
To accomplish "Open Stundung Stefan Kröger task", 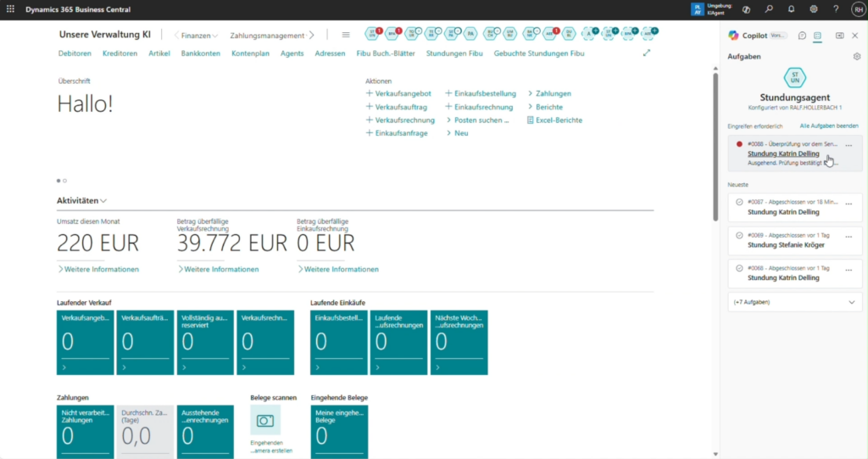I will tap(786, 245).
